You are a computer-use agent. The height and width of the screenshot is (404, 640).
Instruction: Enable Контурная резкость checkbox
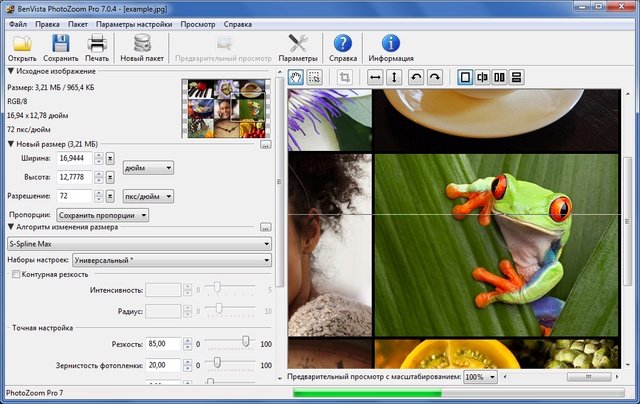click(15, 274)
